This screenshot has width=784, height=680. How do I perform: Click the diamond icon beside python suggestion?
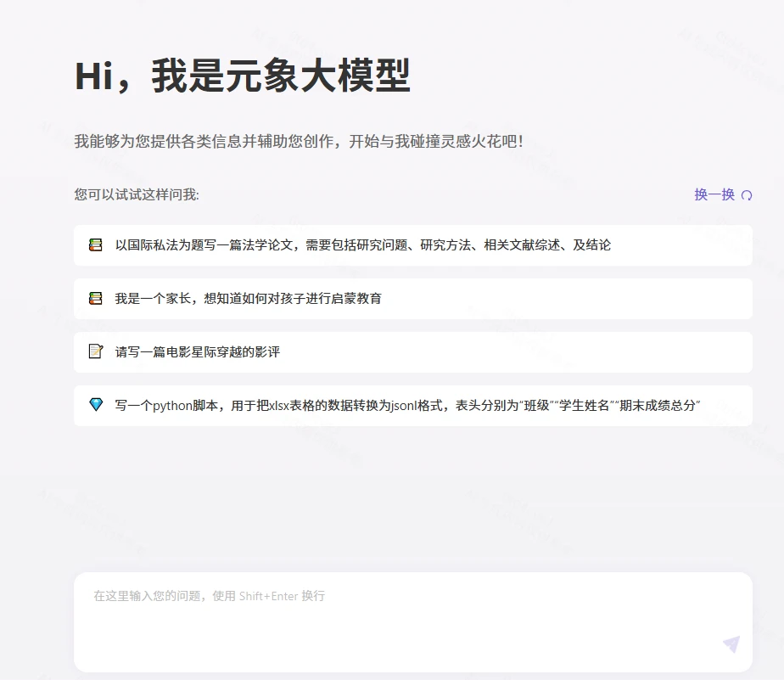96,404
